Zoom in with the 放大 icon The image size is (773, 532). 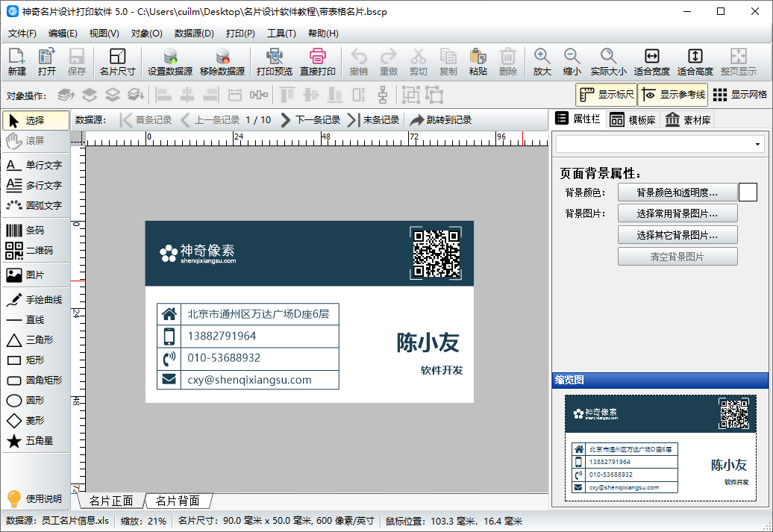click(542, 62)
